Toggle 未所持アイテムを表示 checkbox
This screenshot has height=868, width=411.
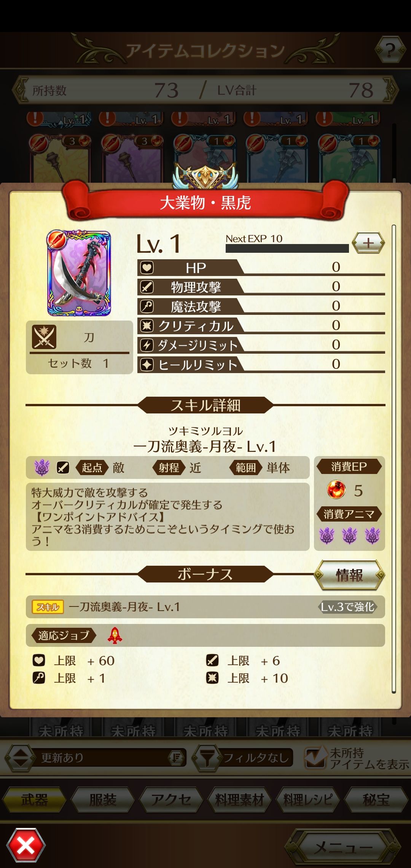click(315, 757)
